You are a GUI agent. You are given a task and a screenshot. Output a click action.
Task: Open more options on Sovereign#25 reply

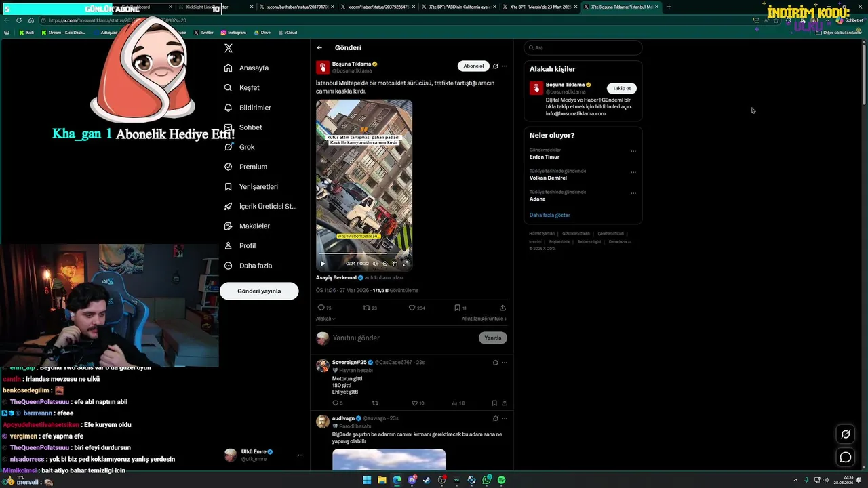pyautogui.click(x=505, y=363)
